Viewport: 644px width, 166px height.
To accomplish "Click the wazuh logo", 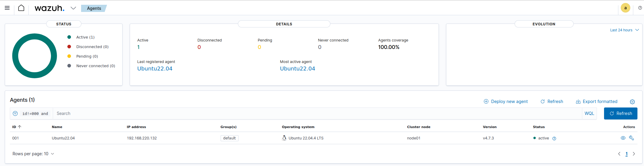I will point(49,8).
